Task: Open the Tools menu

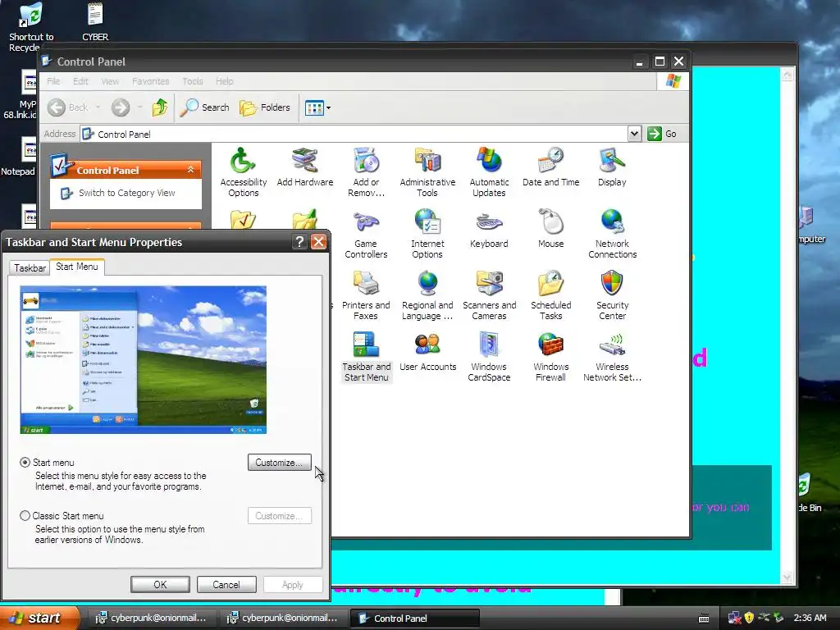Action: [x=192, y=81]
